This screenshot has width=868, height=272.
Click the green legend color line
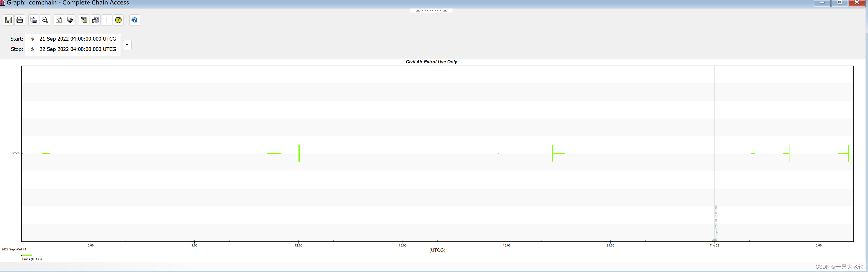coord(27,255)
